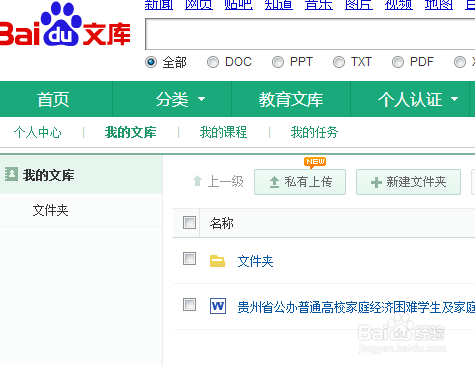475x366 pixels.
Task: Select the TXT file type radio
Action: pyautogui.click(x=339, y=62)
